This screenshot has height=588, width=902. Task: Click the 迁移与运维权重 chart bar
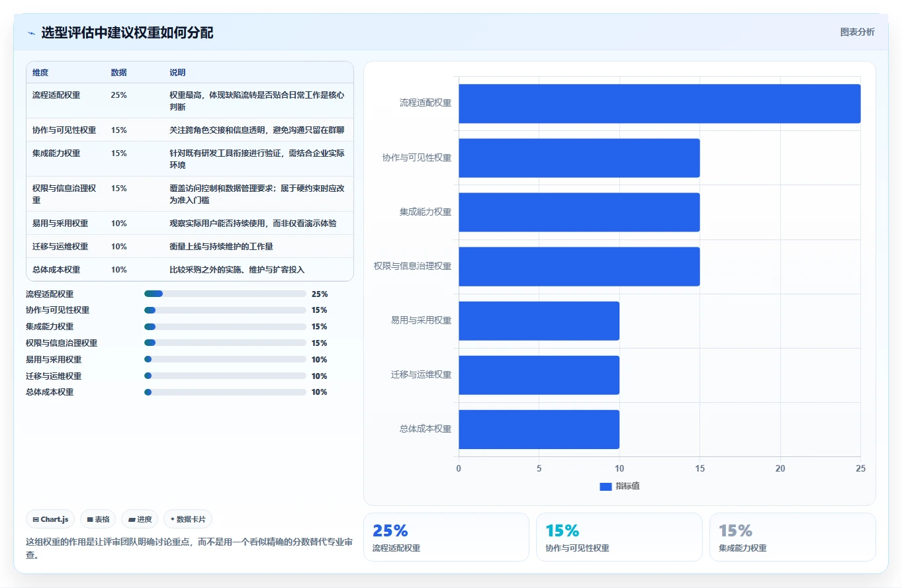point(539,375)
